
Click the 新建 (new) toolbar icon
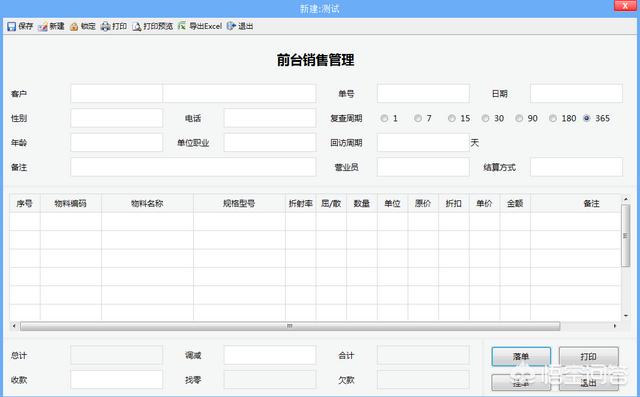(42, 27)
